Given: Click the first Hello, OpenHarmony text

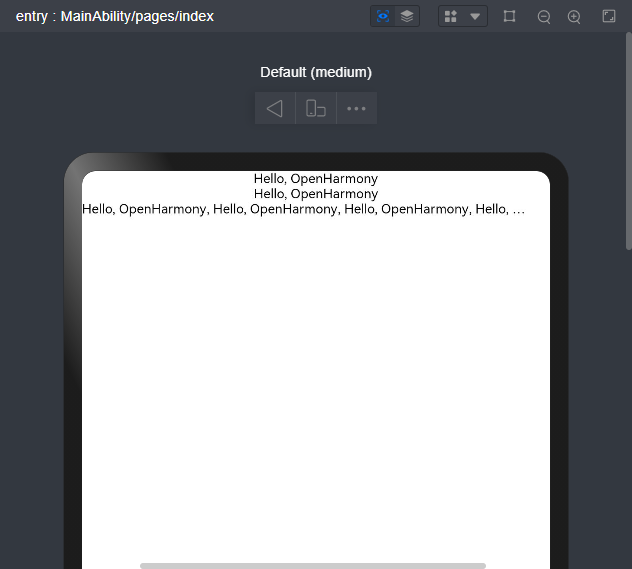Looking at the screenshot, I should (316, 179).
